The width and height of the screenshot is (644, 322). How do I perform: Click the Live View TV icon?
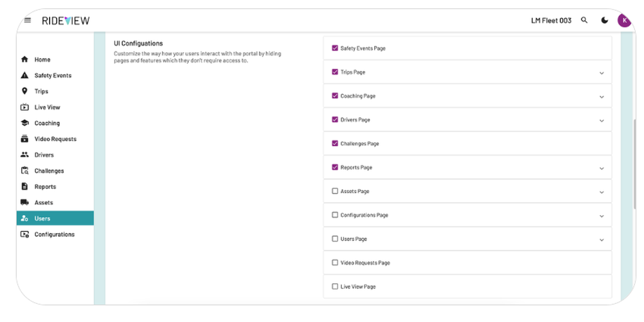[x=24, y=107]
